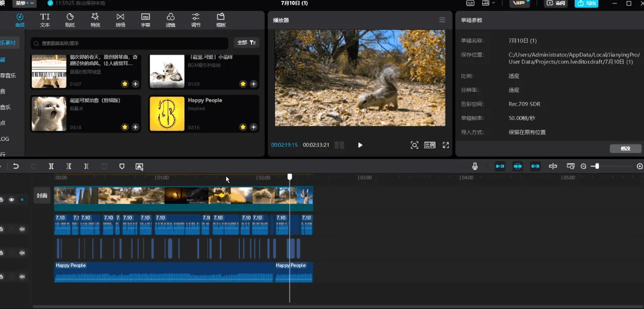The height and width of the screenshot is (309, 644).
Task: Click the music search input field
Action: [130, 43]
